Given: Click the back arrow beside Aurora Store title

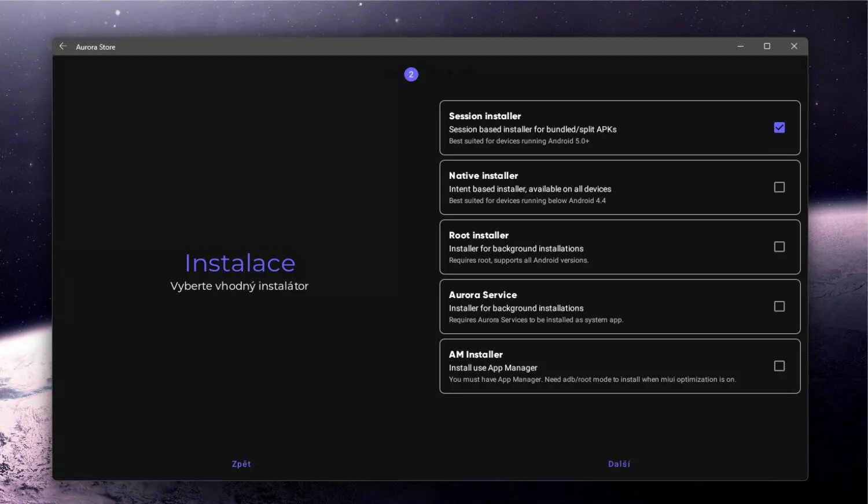Looking at the screenshot, I should pyautogui.click(x=63, y=46).
